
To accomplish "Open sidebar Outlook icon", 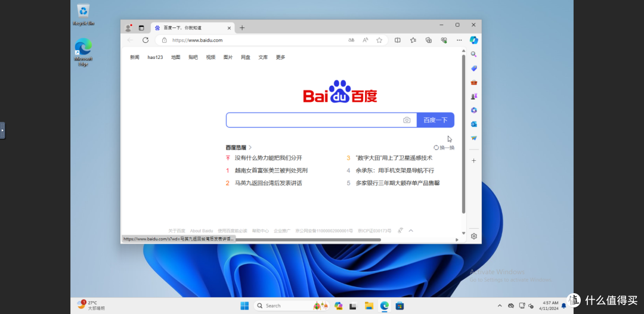I will (x=473, y=124).
